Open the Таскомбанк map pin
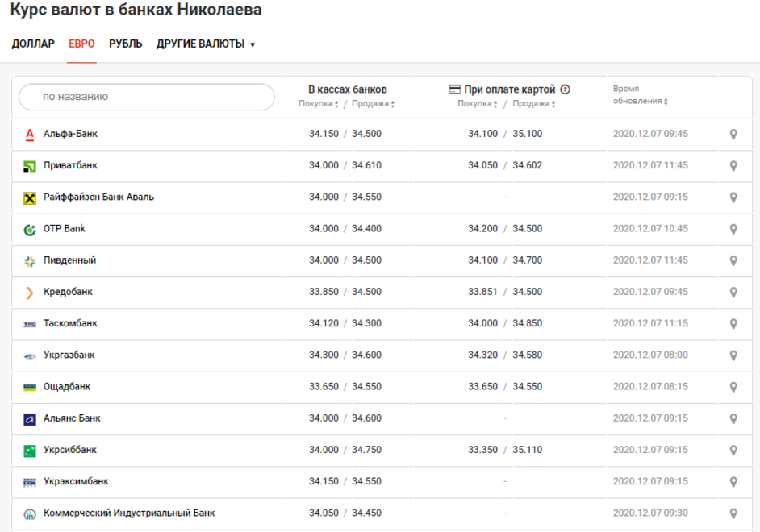The image size is (760, 532). pyautogui.click(x=733, y=324)
